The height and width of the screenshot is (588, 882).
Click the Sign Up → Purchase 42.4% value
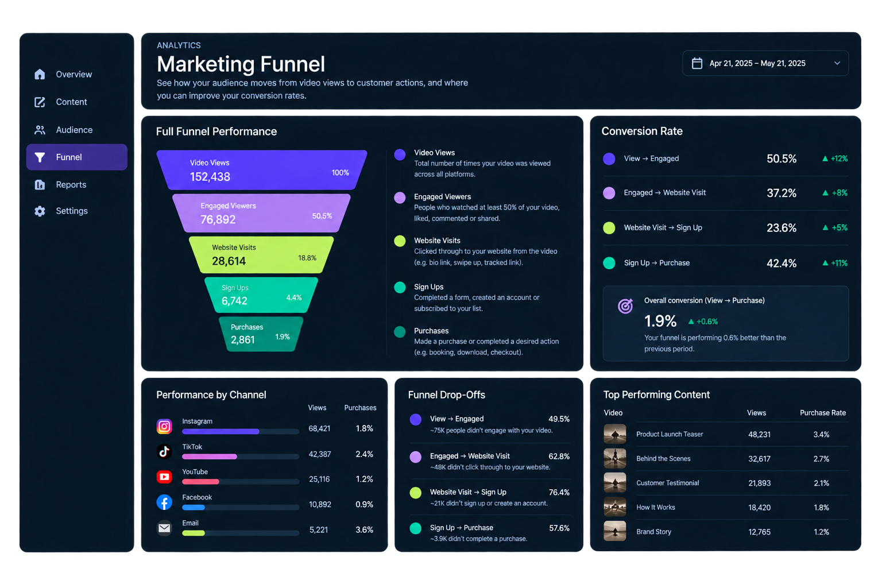(x=782, y=264)
